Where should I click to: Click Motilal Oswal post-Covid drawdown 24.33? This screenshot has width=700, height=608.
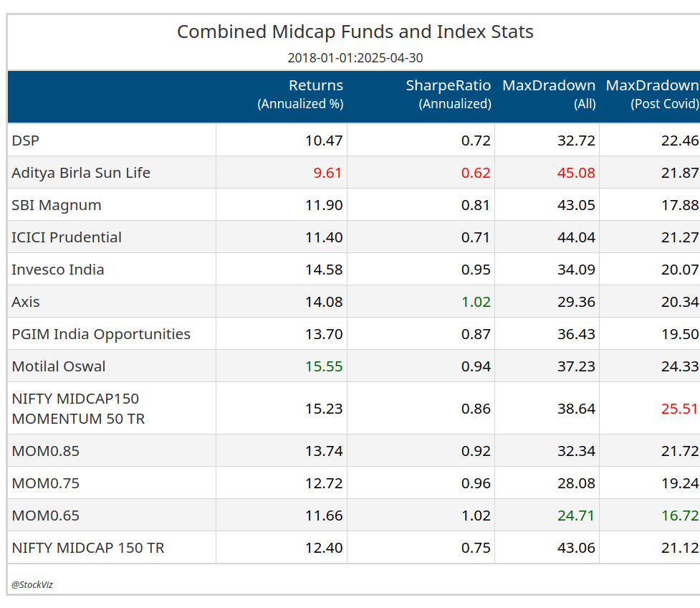(x=680, y=366)
